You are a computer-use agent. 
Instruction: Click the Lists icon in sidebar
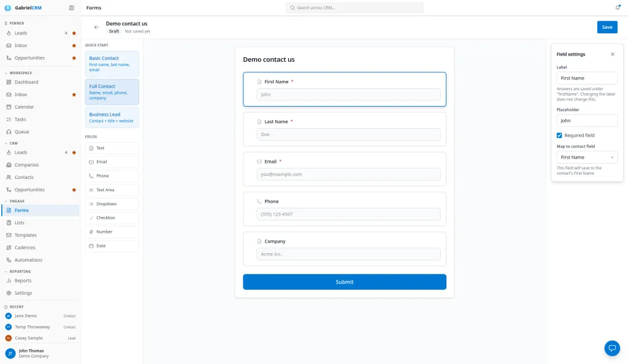coord(9,223)
